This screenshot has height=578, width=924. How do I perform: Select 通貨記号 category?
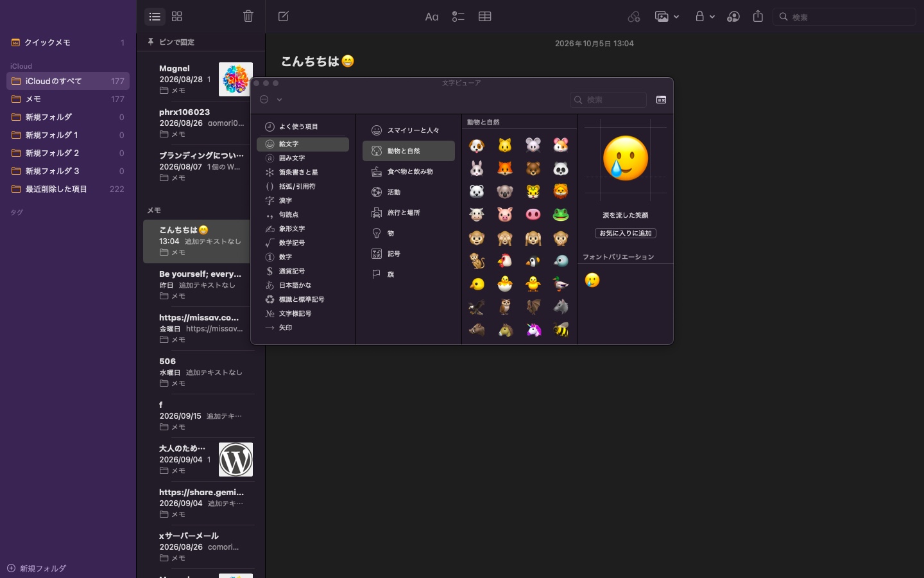coord(303,271)
